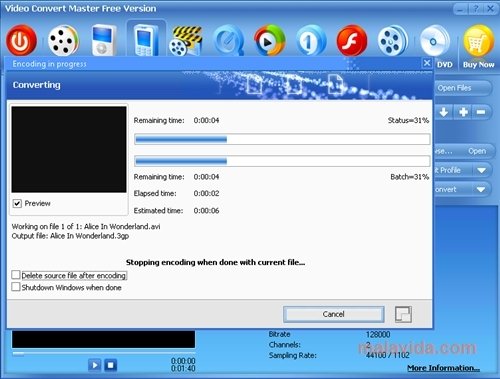Stop playback in main window
This screenshot has height=379, width=500.
pyautogui.click(x=111, y=365)
